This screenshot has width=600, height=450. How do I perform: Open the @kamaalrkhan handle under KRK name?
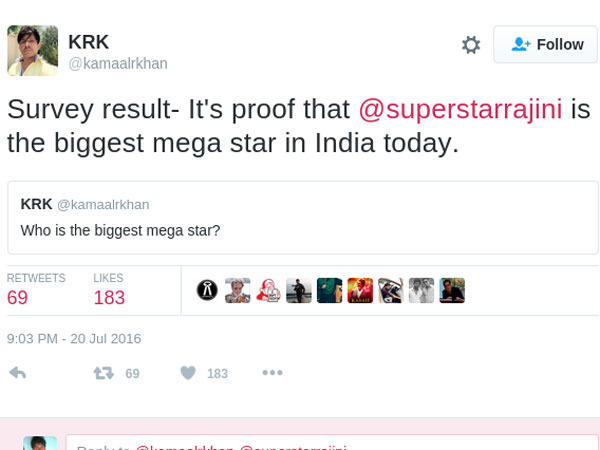click(x=118, y=64)
